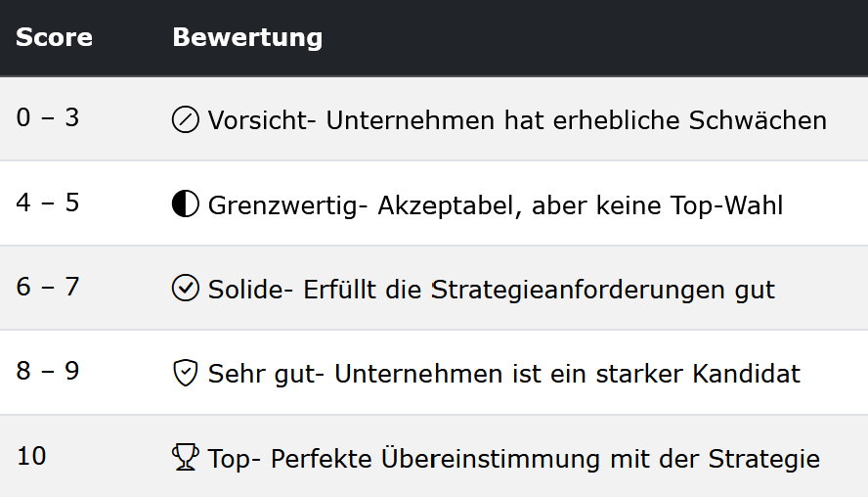Click the word Top-Wahl in second row
This screenshot has width=868, height=497.
pyautogui.click(x=727, y=205)
